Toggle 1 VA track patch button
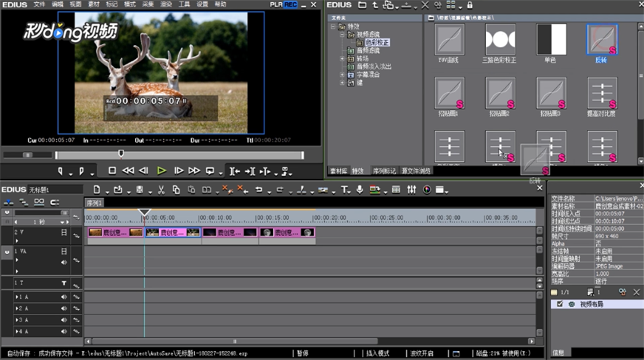Screen dimensions: 644x360 coord(7,252)
